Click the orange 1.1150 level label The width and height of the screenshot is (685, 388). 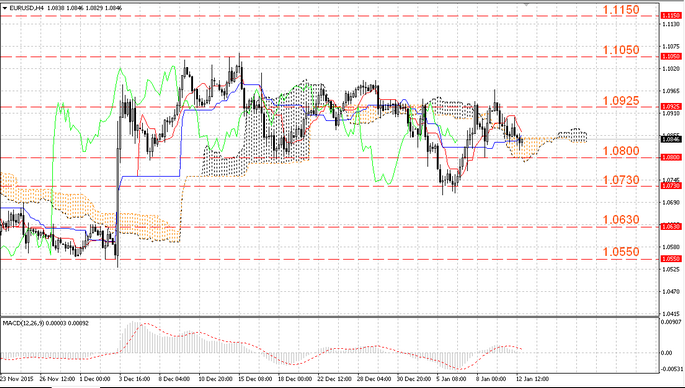[x=621, y=10]
